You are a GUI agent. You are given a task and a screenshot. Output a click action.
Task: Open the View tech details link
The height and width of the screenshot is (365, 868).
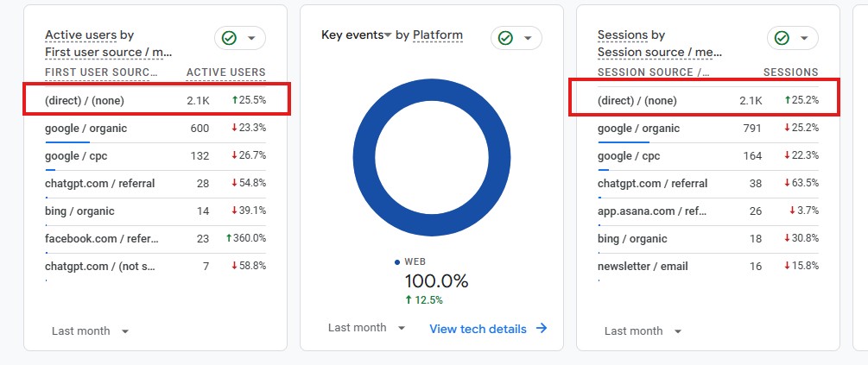tap(478, 329)
